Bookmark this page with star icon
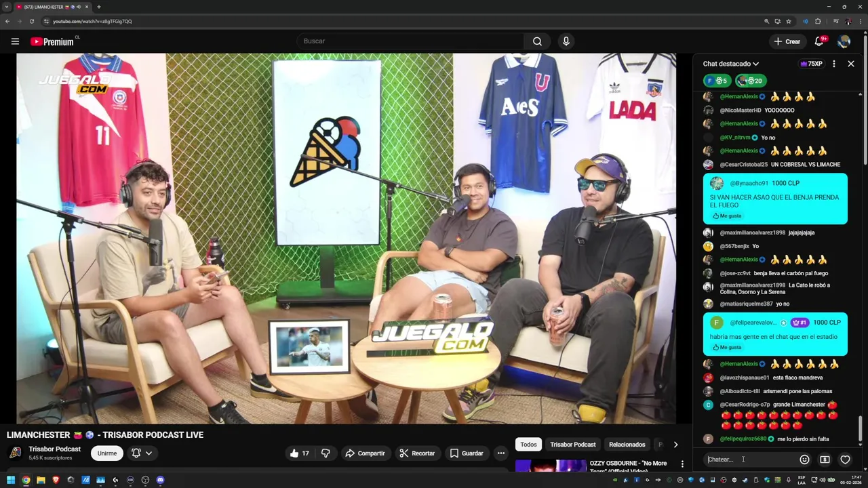 [788, 21]
